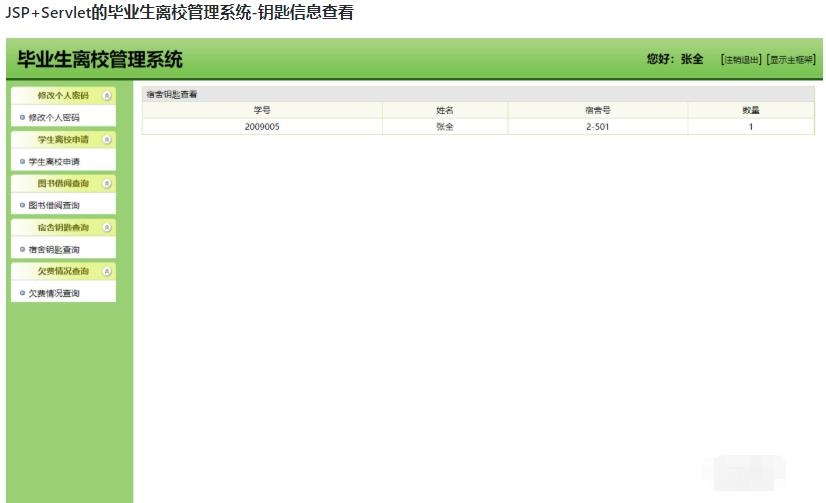Click the bullet icon beside 学生离校申请 link
The image size is (826, 503).
(22, 162)
